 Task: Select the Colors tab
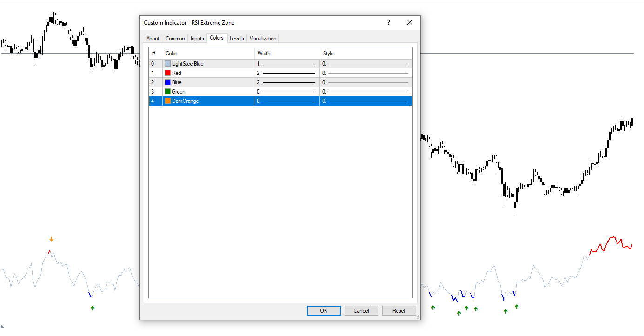pos(217,38)
